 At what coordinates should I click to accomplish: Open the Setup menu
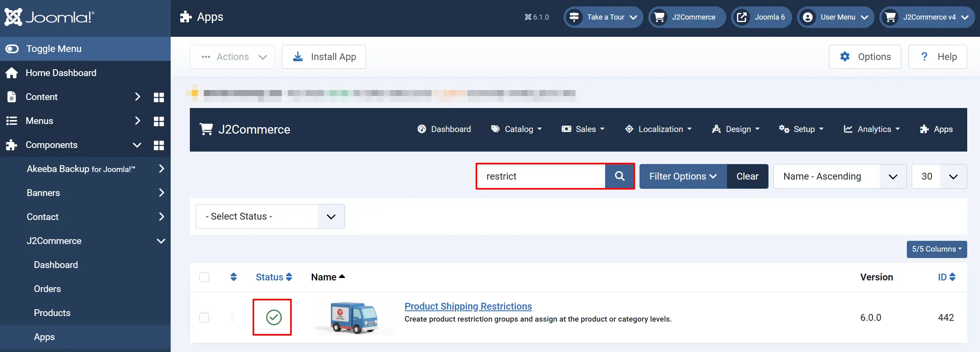(801, 129)
